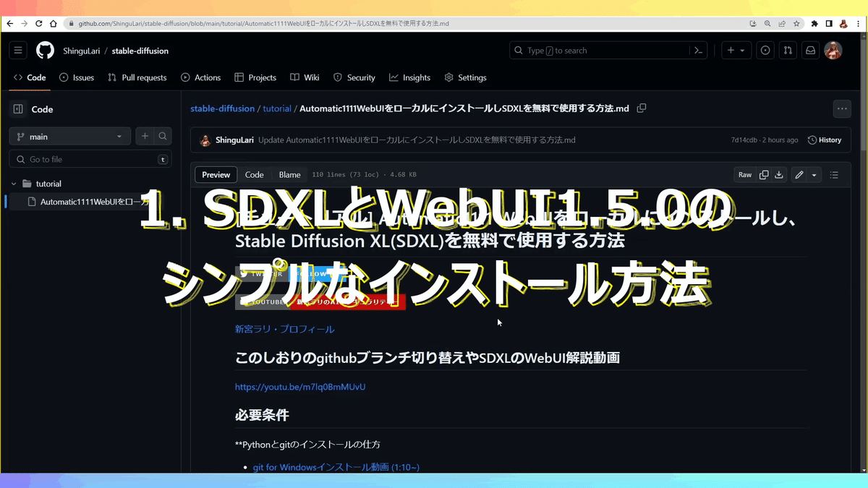The height and width of the screenshot is (488, 868).
Task: Open the 新宮ラリ・プロフィール link
Action: click(285, 329)
